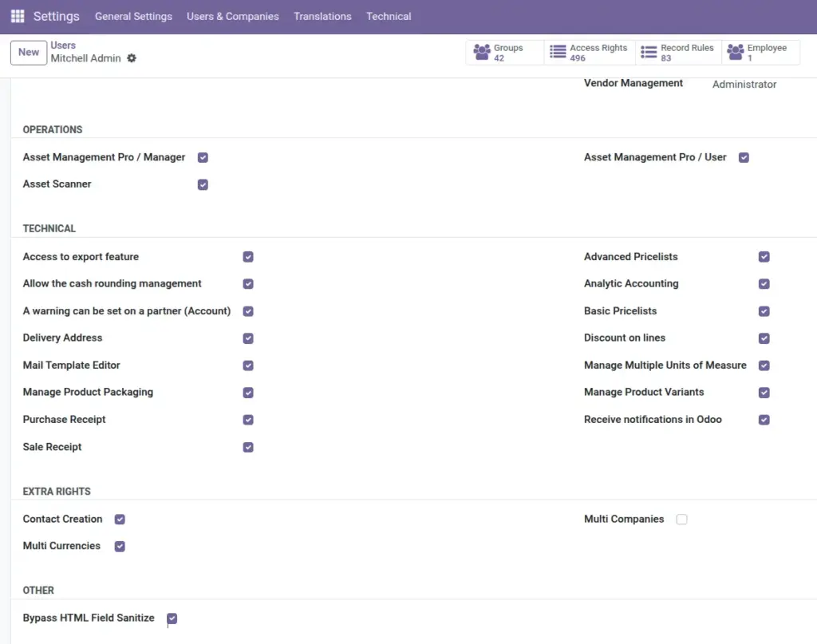817x644 pixels.
Task: Disable Mail Template Editor checkbox
Action: [248, 365]
